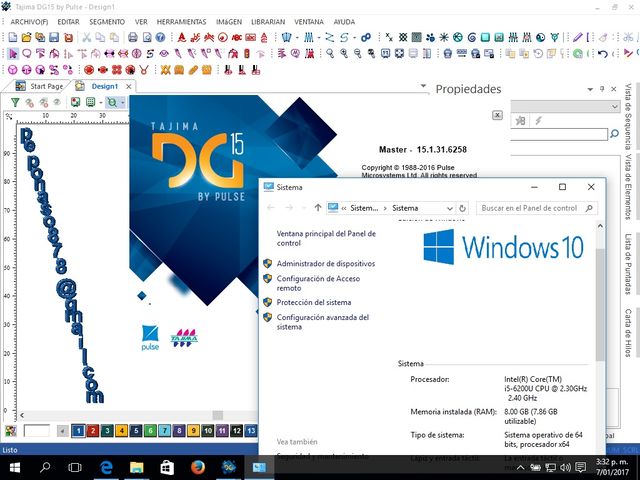This screenshot has height=480, width=640.
Task: Open the grid options dropdown arrow
Action: [x=101, y=102]
